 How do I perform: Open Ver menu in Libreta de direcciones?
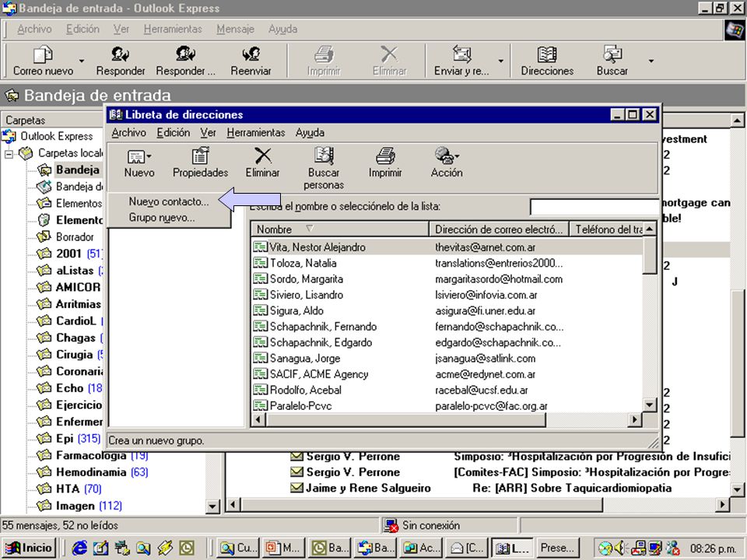(209, 132)
